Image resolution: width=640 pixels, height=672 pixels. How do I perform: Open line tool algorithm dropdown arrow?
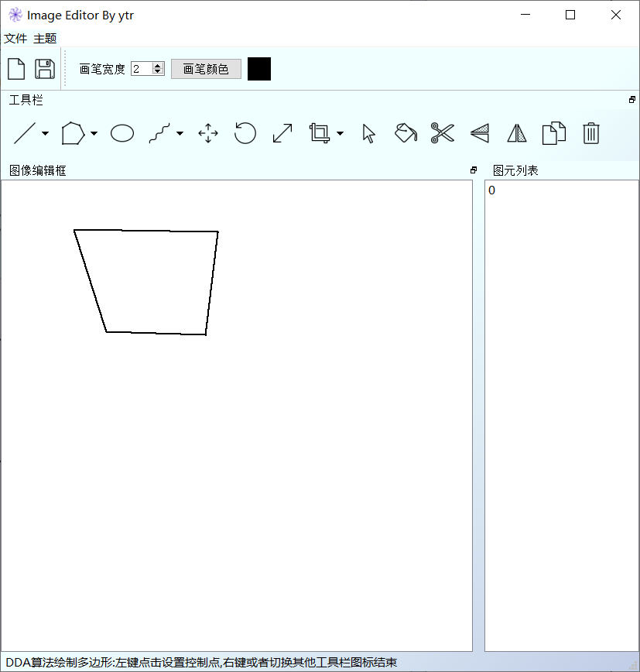(45, 133)
